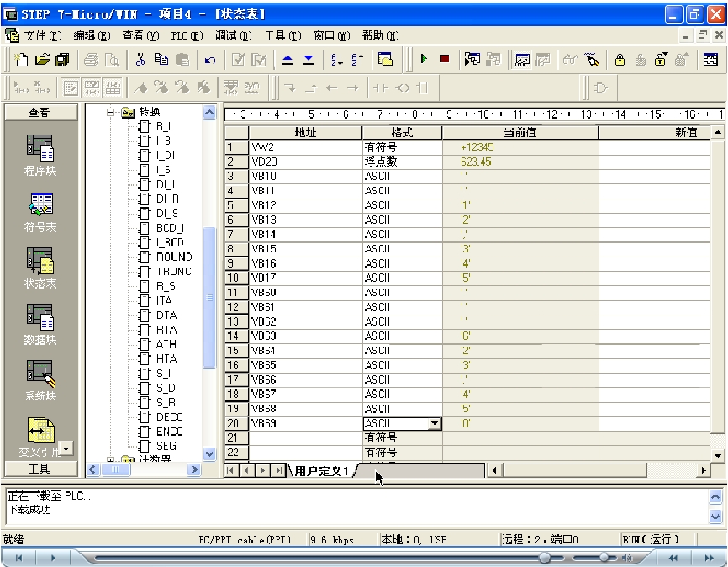
Task: Select ROUND instruction in tree
Action: coord(174,257)
